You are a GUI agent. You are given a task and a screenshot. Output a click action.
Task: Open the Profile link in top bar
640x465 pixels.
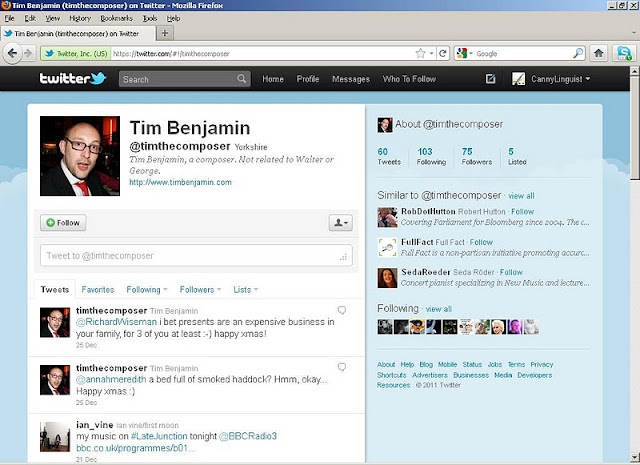[308, 79]
